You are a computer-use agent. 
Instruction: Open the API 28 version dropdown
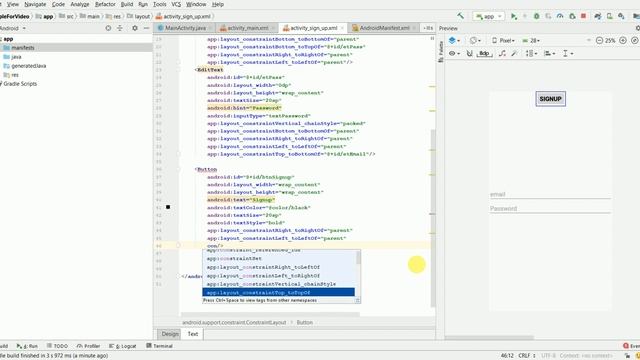point(531,40)
